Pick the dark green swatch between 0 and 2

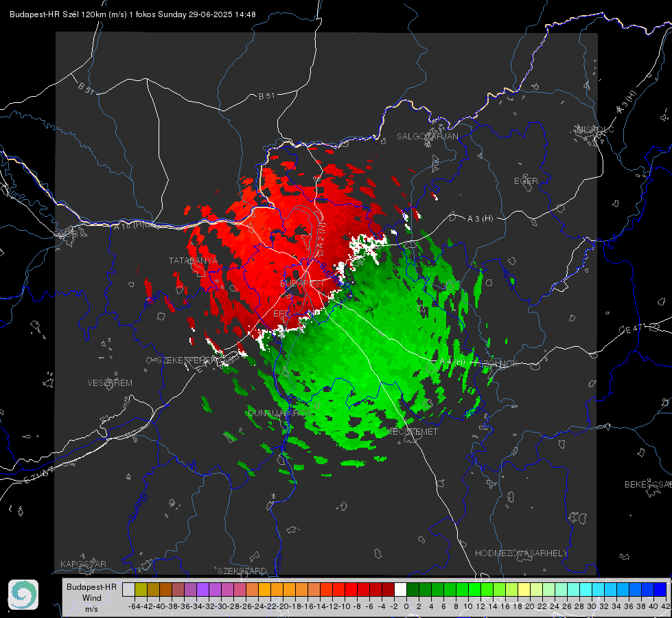click(413, 590)
